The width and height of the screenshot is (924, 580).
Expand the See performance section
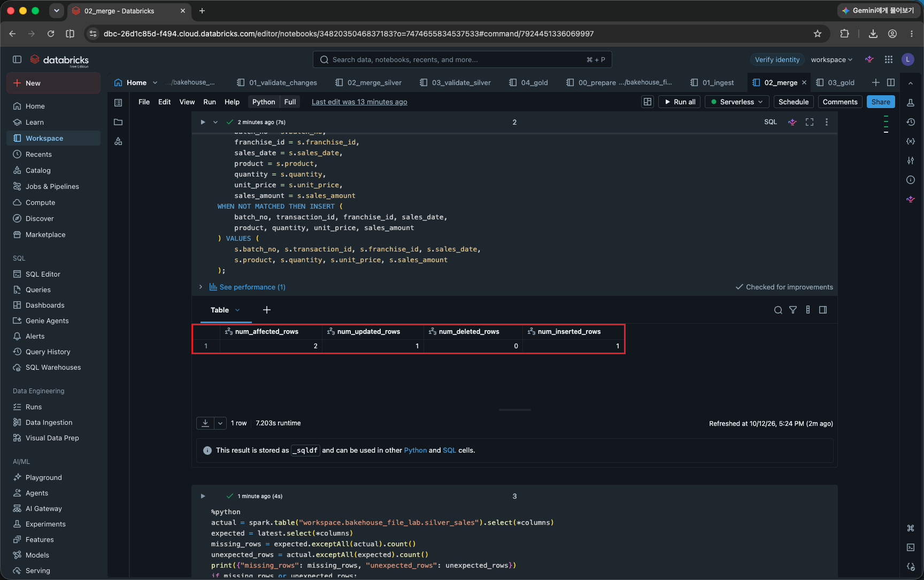point(247,287)
